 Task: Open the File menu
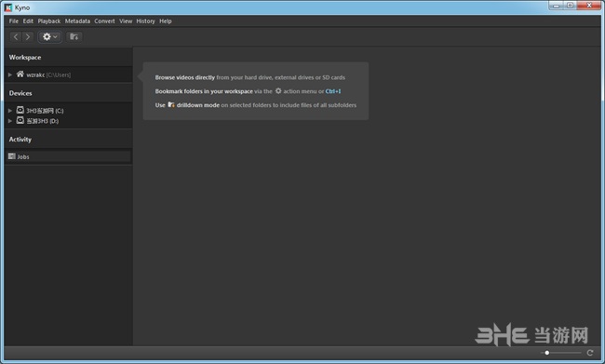pyautogui.click(x=14, y=21)
